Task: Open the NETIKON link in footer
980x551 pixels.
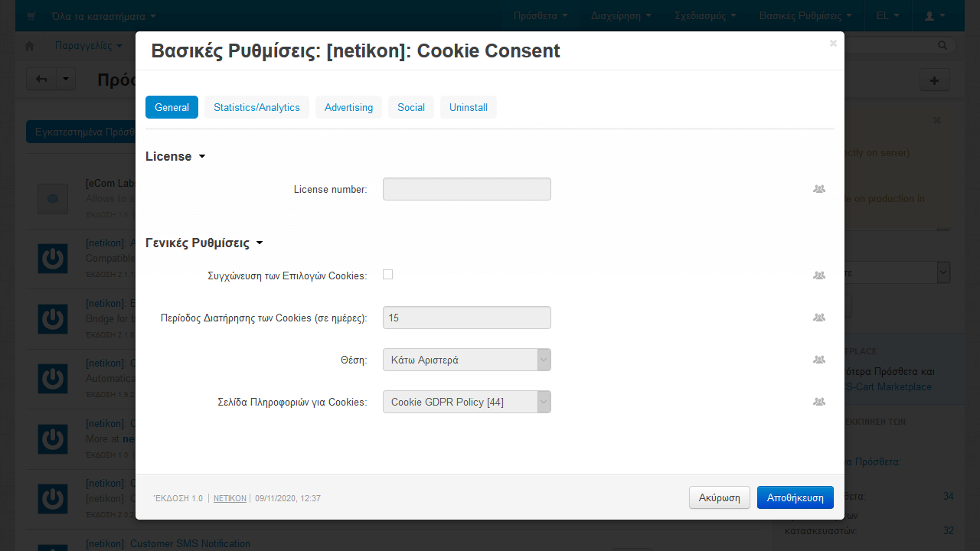Action: click(230, 498)
